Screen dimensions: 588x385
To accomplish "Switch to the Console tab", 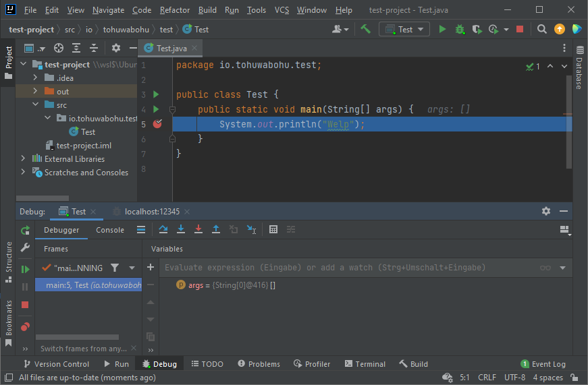I will 110,230.
